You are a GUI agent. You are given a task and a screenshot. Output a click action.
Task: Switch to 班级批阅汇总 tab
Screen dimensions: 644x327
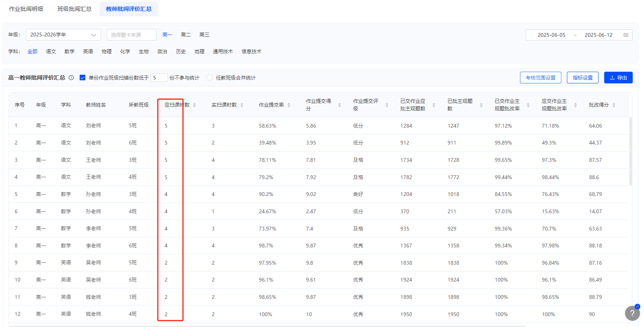74,9
